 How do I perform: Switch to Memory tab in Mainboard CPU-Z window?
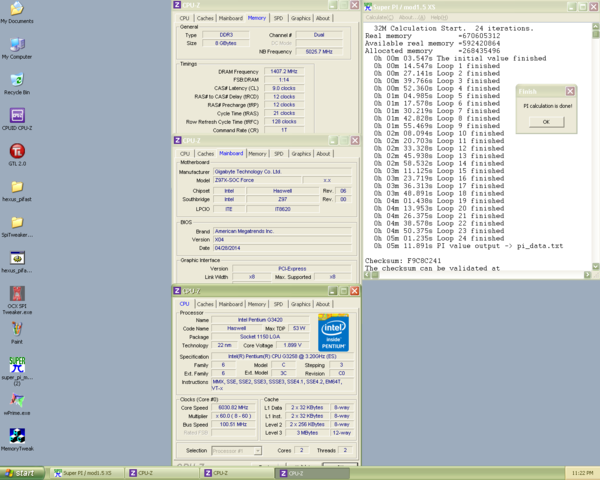[257, 153]
